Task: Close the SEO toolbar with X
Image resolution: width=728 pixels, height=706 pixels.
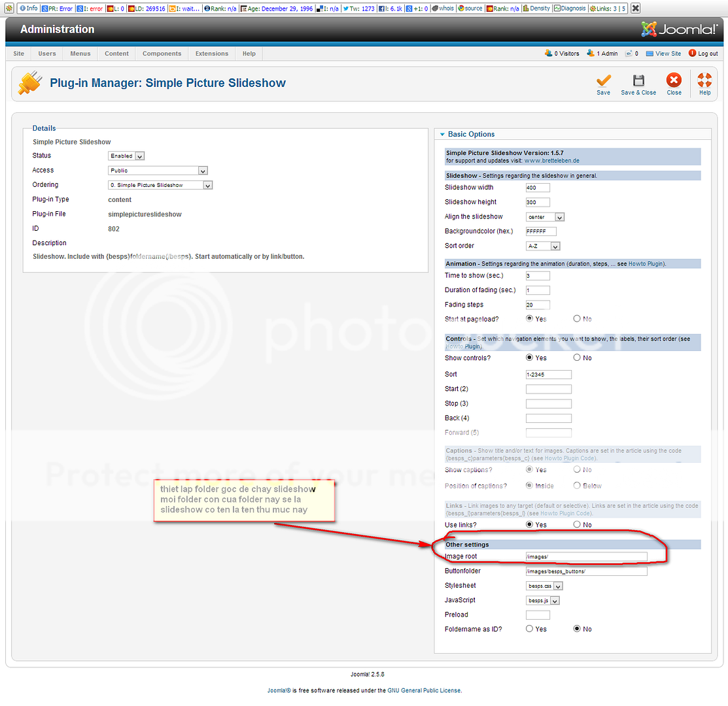Action: click(x=635, y=8)
